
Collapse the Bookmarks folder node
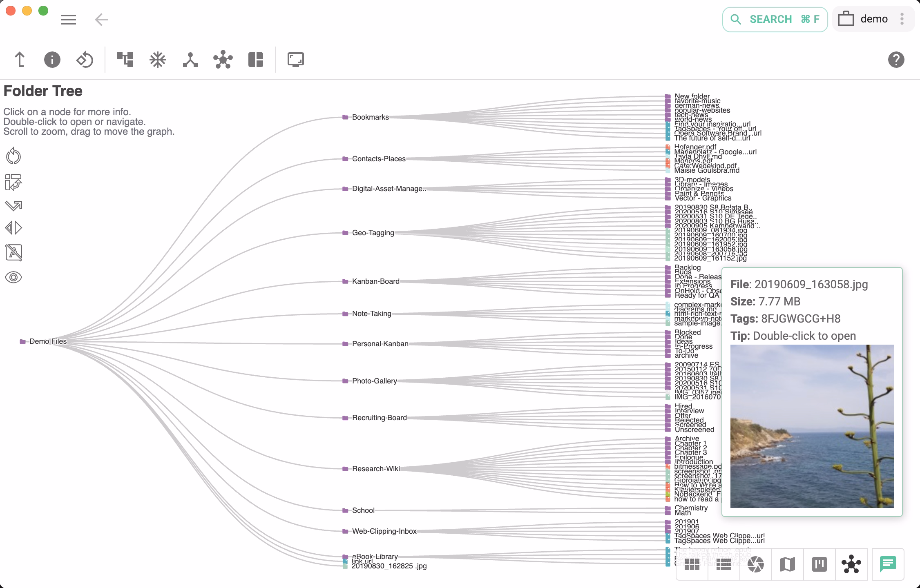(345, 117)
